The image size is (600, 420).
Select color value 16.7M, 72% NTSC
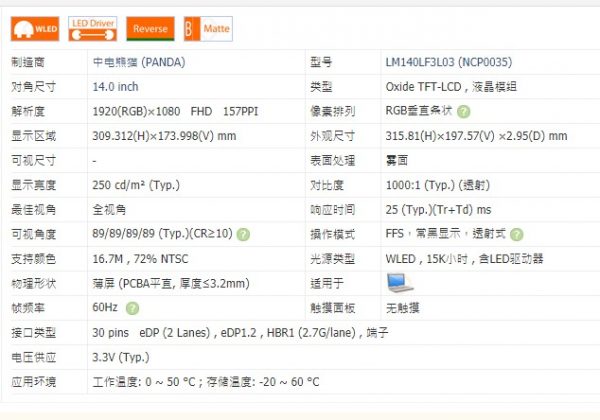coord(140,259)
